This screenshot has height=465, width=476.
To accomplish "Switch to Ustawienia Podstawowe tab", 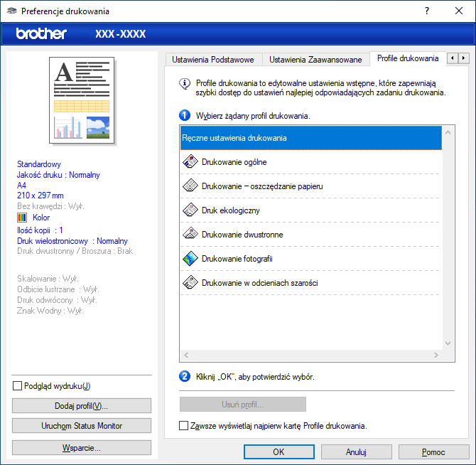I will (x=213, y=60).
